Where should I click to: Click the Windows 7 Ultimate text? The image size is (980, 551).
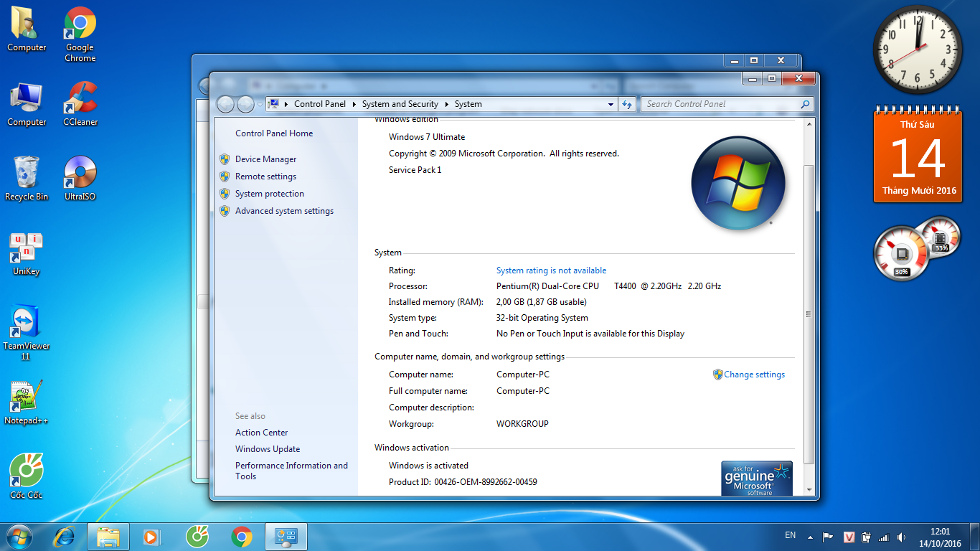(x=427, y=137)
